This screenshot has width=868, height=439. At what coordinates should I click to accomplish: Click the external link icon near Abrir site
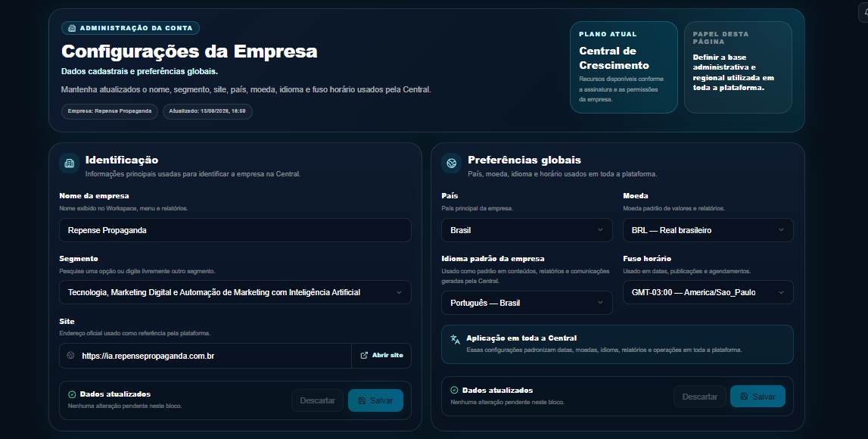click(364, 356)
